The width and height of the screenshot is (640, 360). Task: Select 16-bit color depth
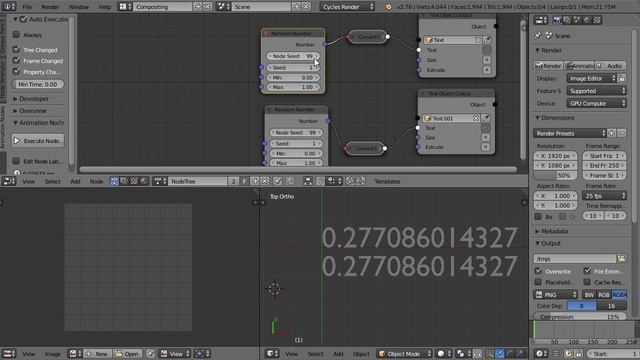611,306
